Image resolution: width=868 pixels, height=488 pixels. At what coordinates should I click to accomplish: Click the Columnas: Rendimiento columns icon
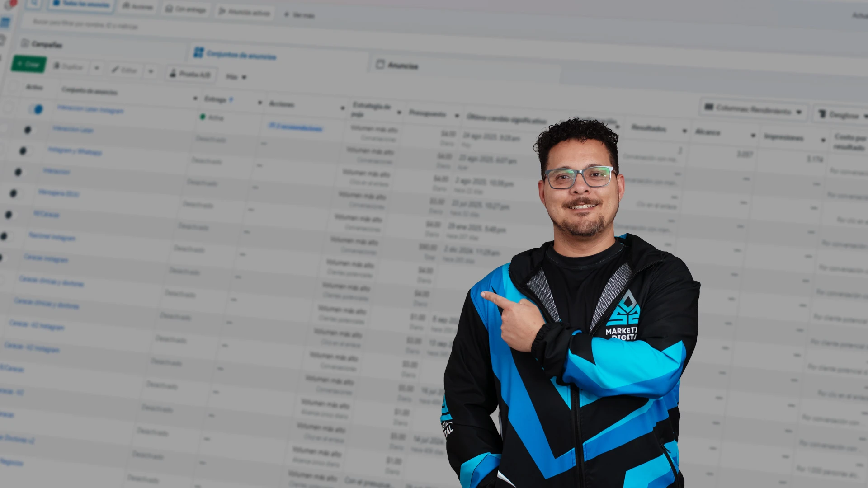pos(709,107)
